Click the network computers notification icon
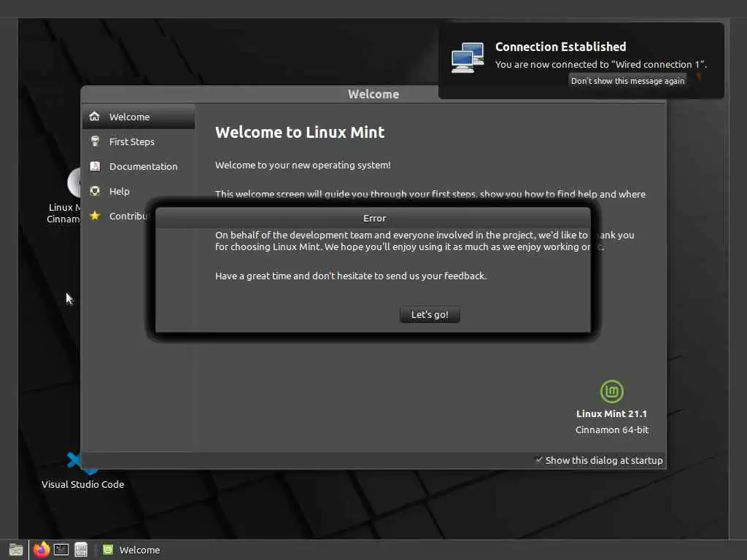This screenshot has height=560, width=747. [x=468, y=57]
